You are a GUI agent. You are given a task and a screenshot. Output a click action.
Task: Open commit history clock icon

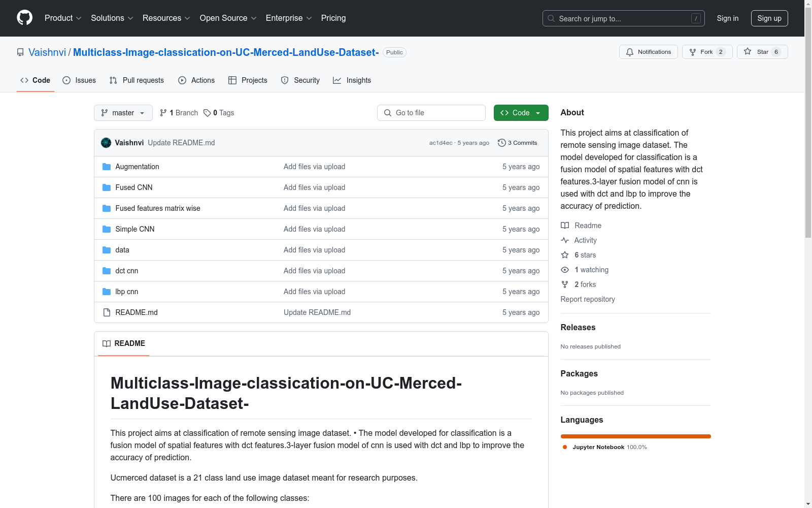coord(502,143)
